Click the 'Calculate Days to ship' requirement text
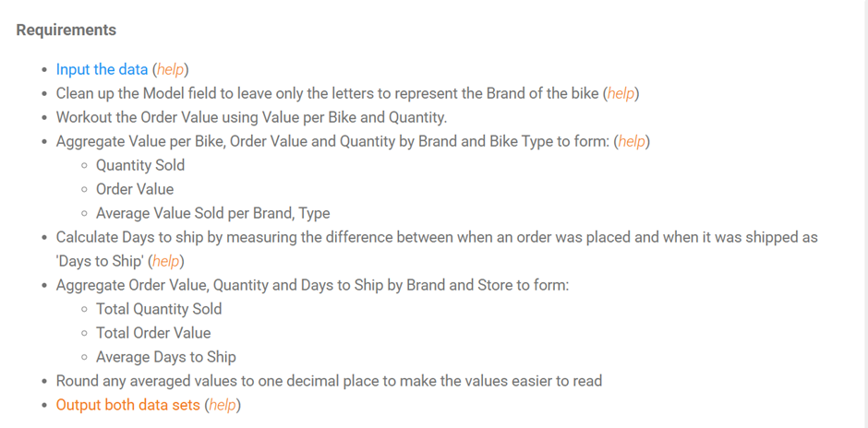Screen dimensions: 868x428 [x=437, y=249]
